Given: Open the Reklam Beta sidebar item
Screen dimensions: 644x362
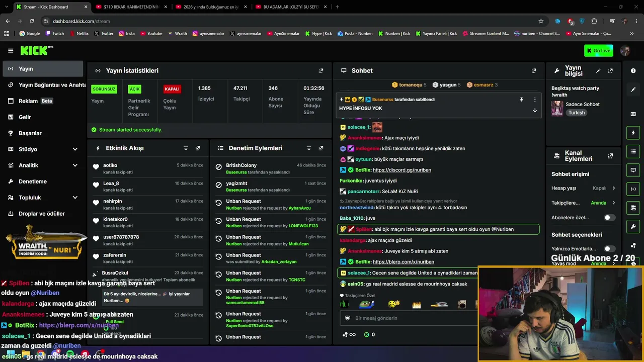Looking at the screenshot, I should click(x=43, y=101).
